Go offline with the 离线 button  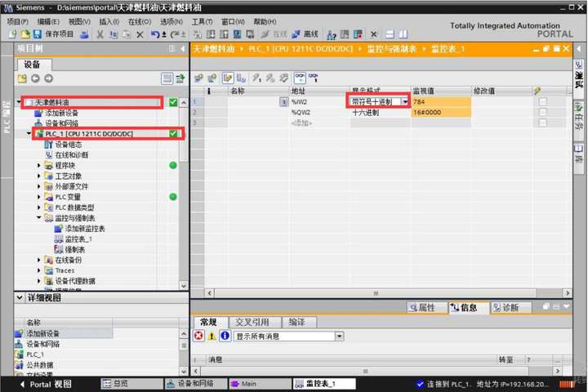pyautogui.click(x=305, y=34)
